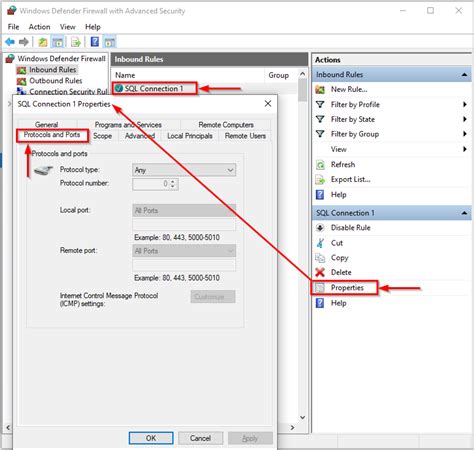Open the Local port dropdown
The width and height of the screenshot is (474, 450).
click(184, 210)
